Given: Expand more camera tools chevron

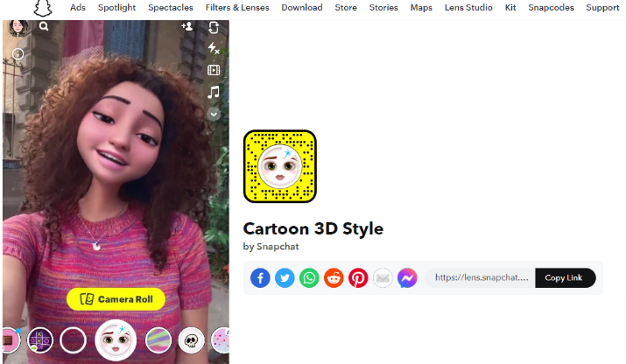Looking at the screenshot, I should pos(214,114).
